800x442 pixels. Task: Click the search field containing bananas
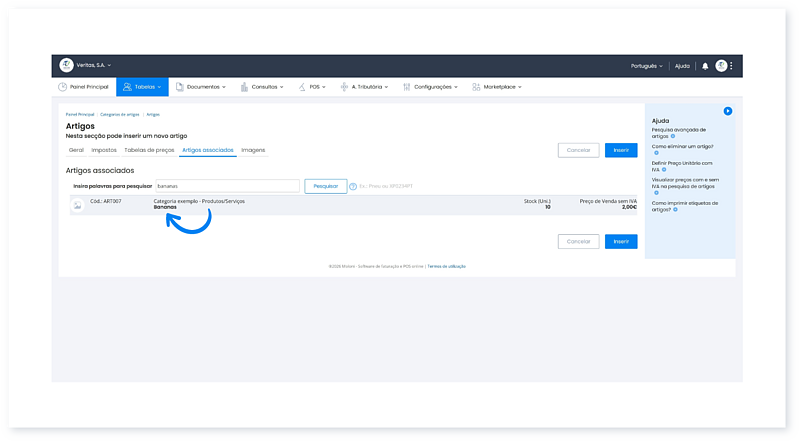click(228, 186)
